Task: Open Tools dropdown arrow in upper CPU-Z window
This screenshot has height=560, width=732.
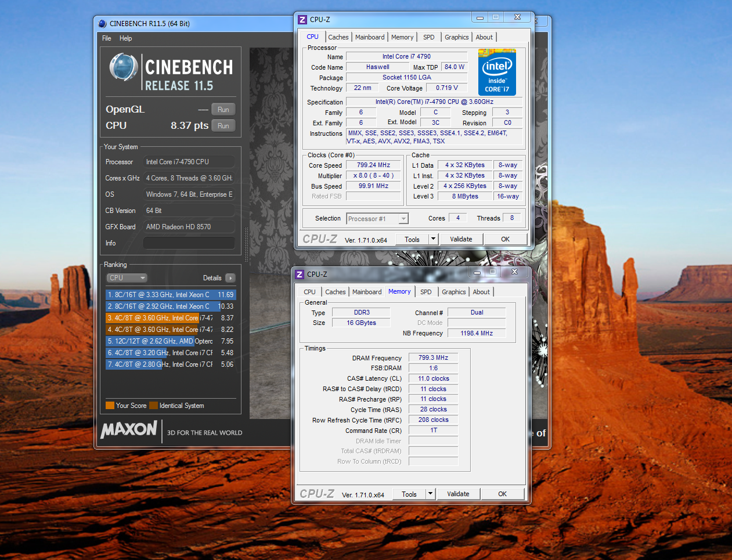Action: coord(433,239)
